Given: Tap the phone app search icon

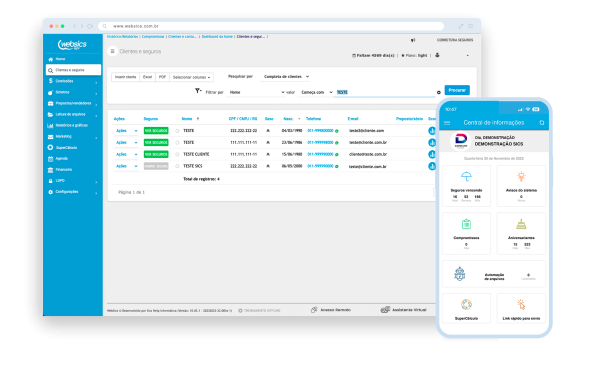Looking at the screenshot, I should pos(542,123).
